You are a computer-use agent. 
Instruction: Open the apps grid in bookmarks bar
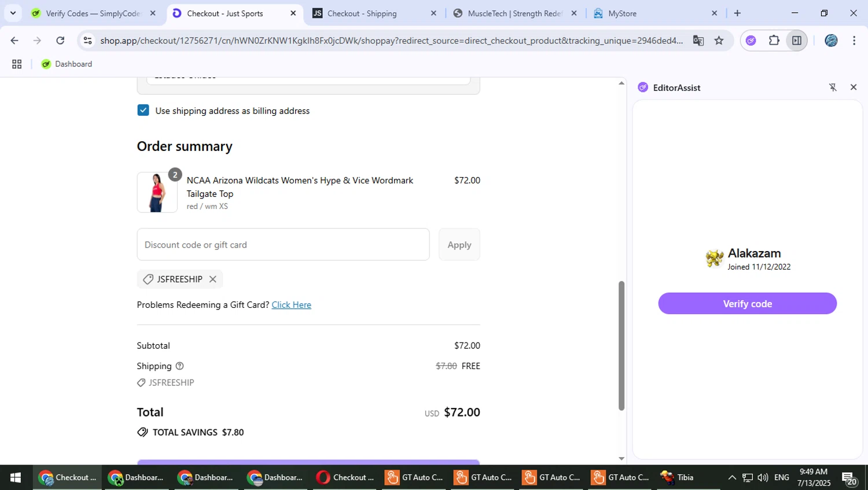17,64
